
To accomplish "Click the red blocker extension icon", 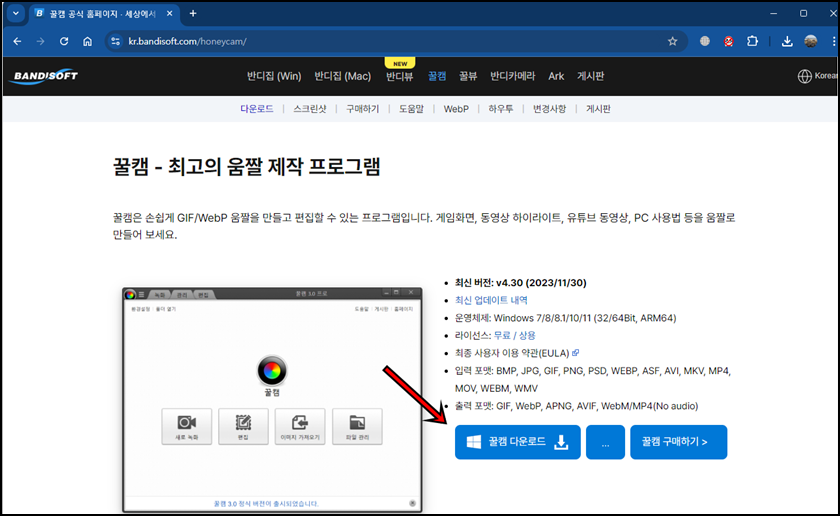I will point(729,41).
